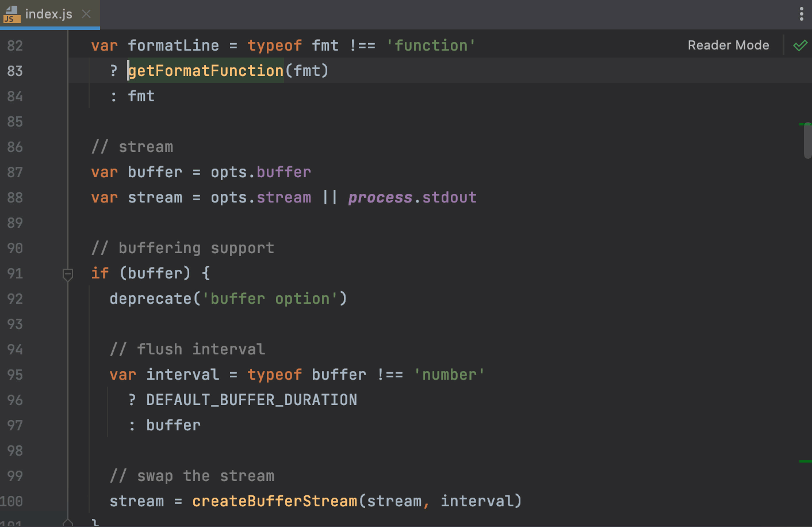Click the deprecate function call

(x=150, y=299)
